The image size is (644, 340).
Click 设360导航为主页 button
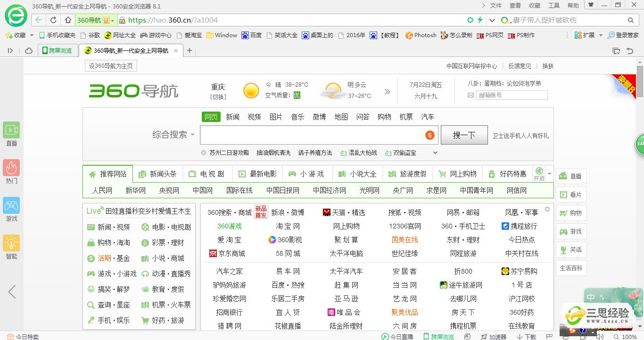[x=111, y=66]
